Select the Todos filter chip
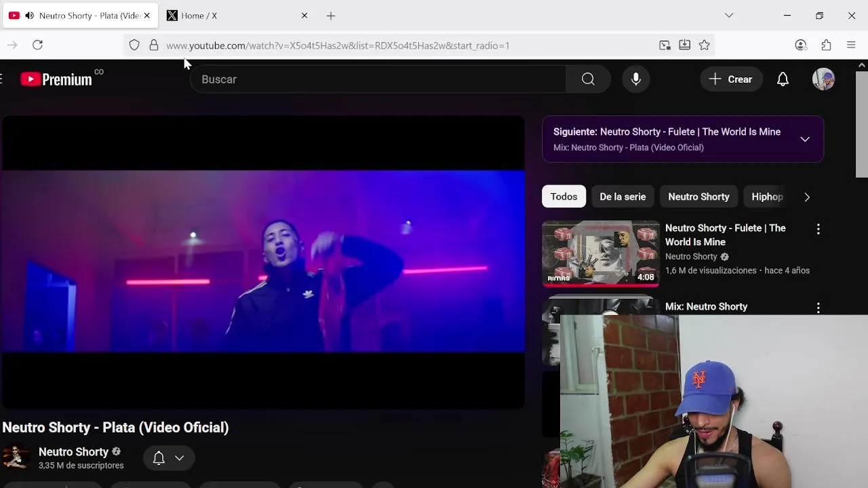Image resolution: width=868 pixels, height=488 pixels. 564,197
